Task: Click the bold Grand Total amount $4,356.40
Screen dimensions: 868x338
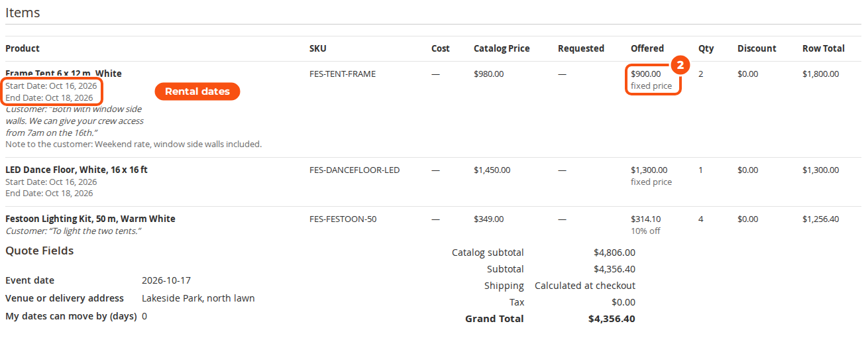Action: click(x=612, y=319)
